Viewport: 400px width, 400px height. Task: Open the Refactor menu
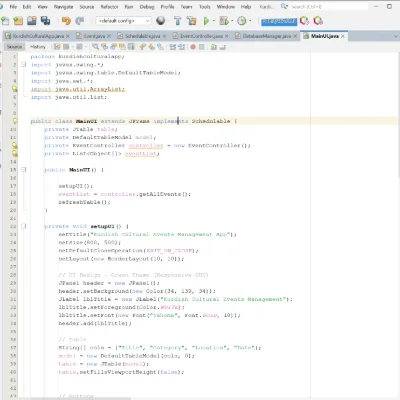click(x=109, y=7)
